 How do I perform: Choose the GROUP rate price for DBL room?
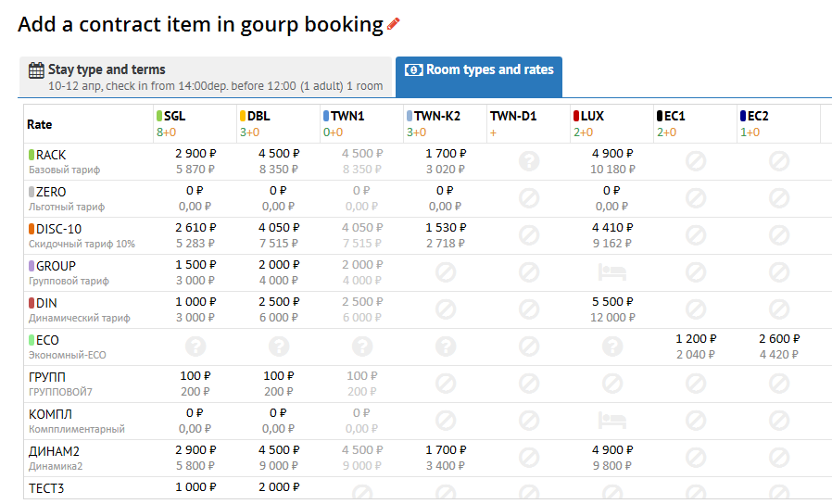pos(278,264)
